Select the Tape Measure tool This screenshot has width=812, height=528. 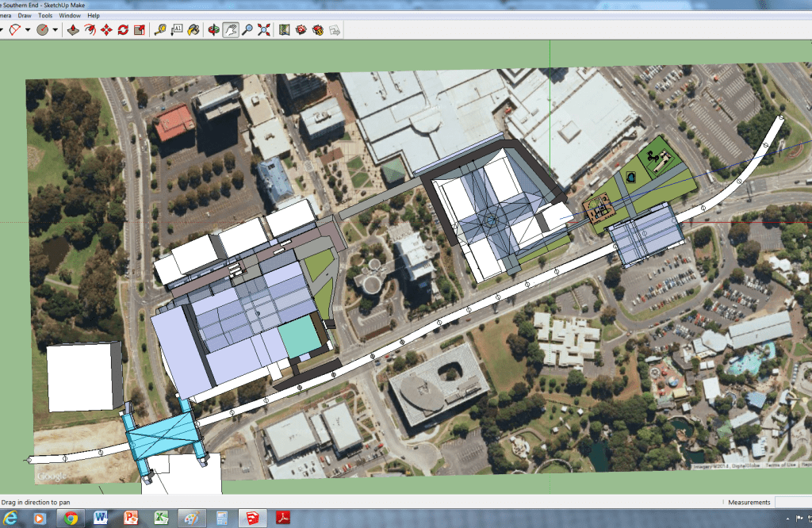coord(160,30)
